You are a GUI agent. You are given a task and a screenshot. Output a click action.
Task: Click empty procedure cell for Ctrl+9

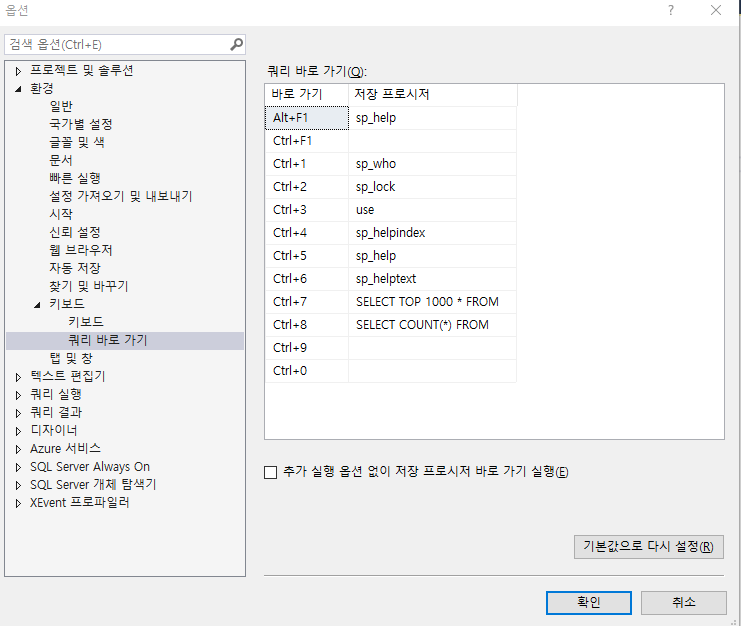432,348
